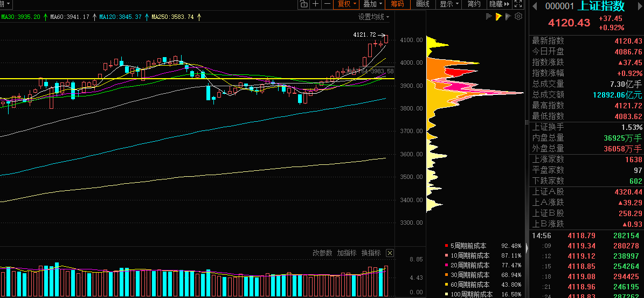Click the price change +37.45 header value
Screen dimensions: 644x298
pyautogui.click(x=611, y=18)
